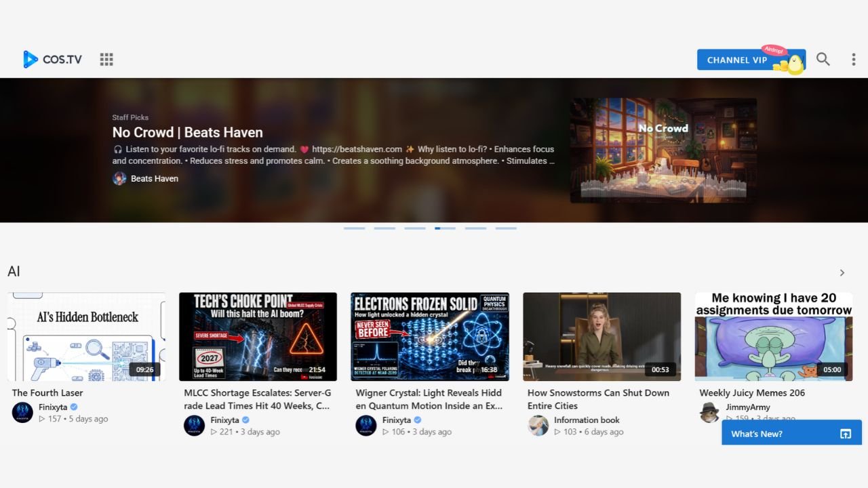Open How Snowstorms Can Shut Down title
The width and height of the screenshot is (868, 488).
tap(599, 399)
